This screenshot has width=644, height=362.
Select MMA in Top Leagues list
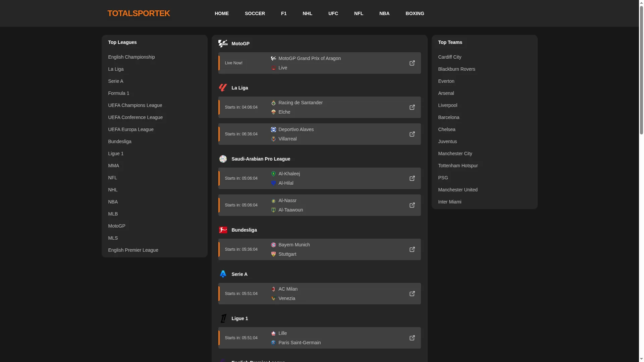pyautogui.click(x=114, y=166)
